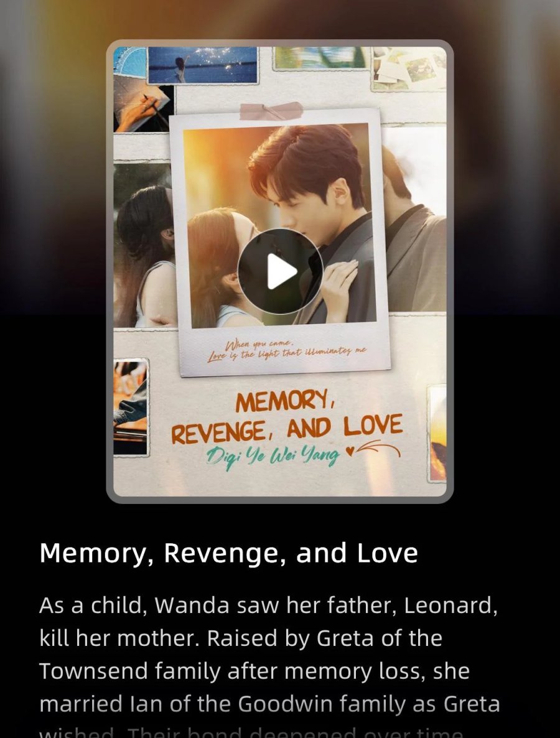Tap the Ferris wheel photo in top-left corner
Image resolution: width=560 pixels, height=738 pixels.
[130, 62]
